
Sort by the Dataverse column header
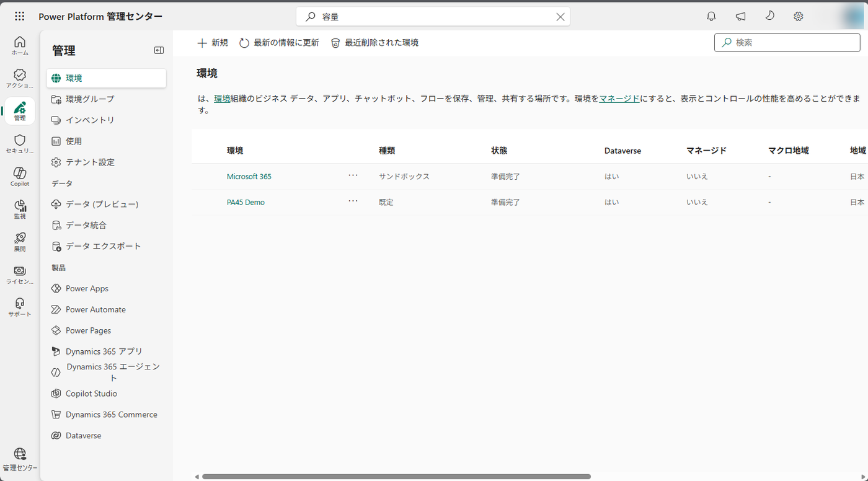click(622, 151)
